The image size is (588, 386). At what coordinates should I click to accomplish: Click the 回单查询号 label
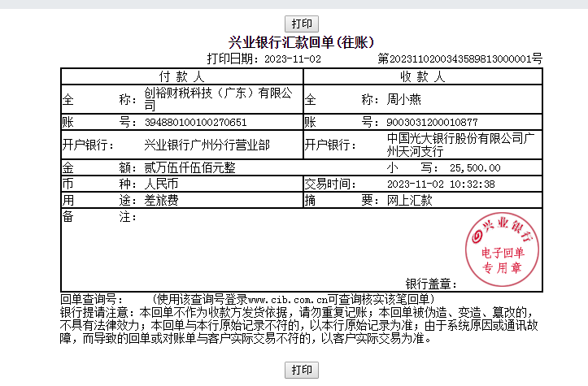tap(92, 299)
